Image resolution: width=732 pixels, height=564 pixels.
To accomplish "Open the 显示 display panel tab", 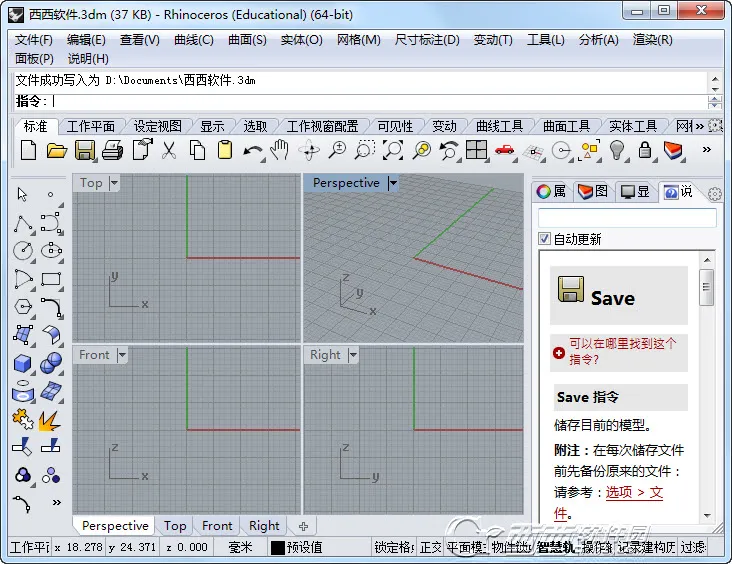I will click(635, 191).
